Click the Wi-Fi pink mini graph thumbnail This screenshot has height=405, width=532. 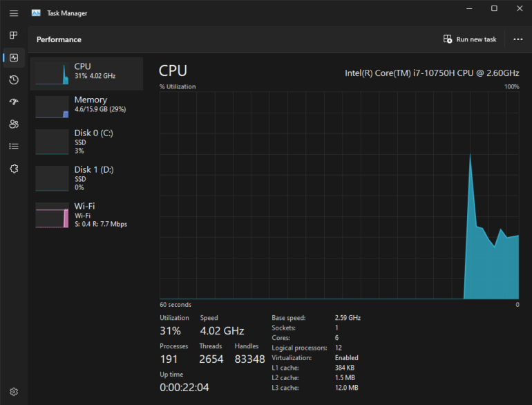tap(52, 216)
